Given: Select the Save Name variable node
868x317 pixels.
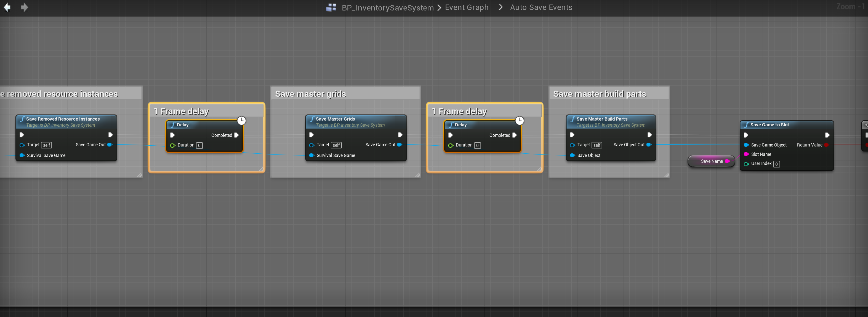Looking at the screenshot, I should [x=710, y=161].
